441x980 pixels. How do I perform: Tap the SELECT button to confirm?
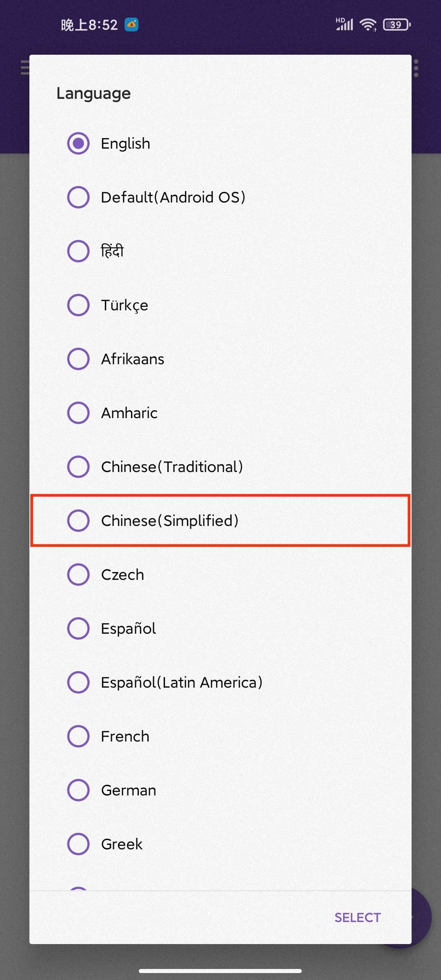[x=358, y=918]
